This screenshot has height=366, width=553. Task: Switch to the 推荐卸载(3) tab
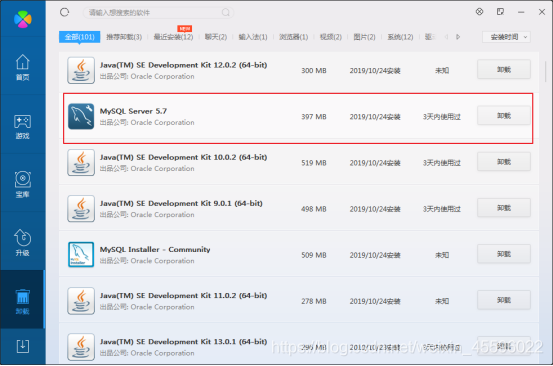point(124,37)
